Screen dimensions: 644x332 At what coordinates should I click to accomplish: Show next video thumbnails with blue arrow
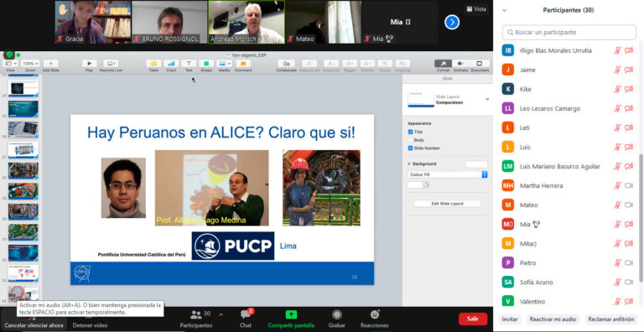[x=452, y=22]
